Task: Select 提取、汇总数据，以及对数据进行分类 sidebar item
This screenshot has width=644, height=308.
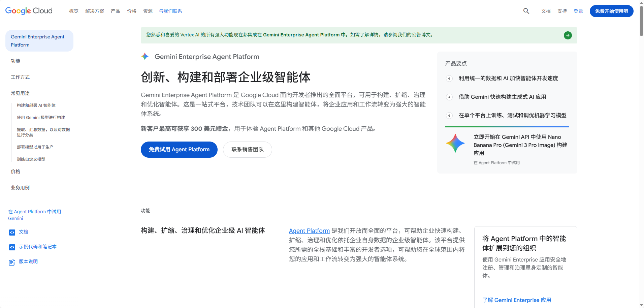Action: [x=43, y=132]
